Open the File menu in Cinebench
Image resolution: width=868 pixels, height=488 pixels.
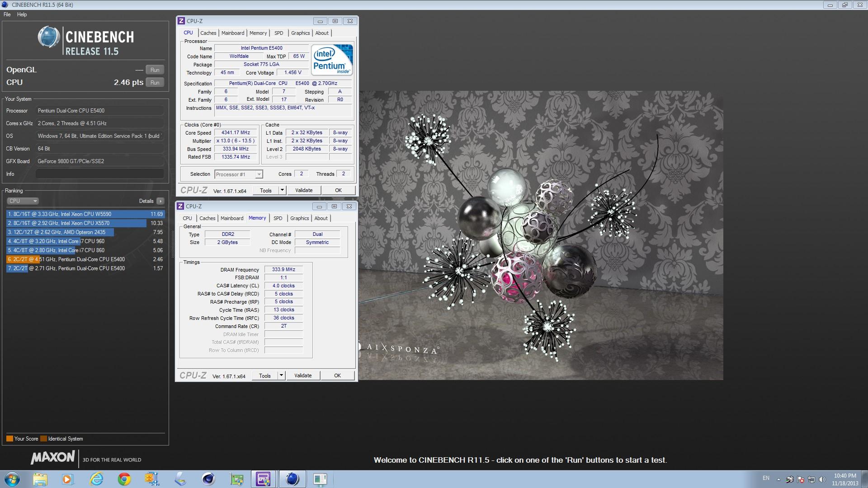pyautogui.click(x=7, y=14)
